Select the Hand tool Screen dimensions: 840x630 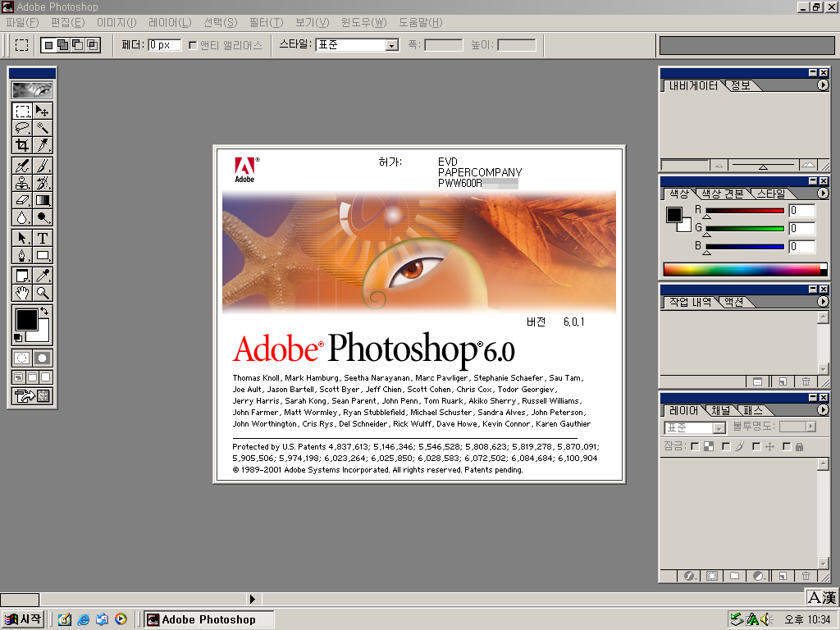click(22, 293)
